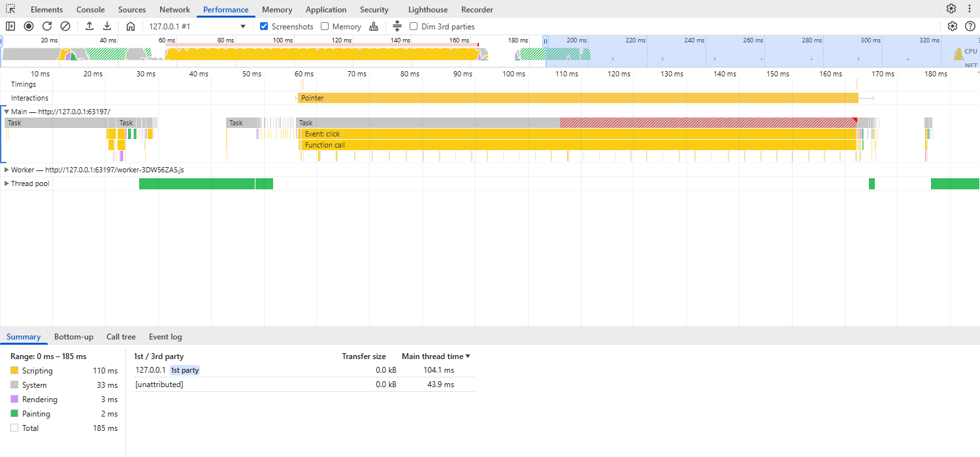Clear the current performance recording
This screenshot has height=457, width=980.
tap(65, 26)
